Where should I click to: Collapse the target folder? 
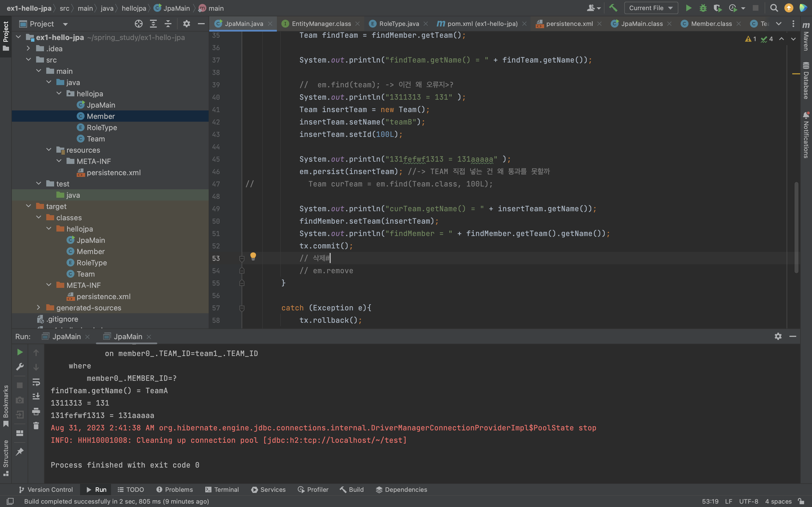[x=28, y=206]
